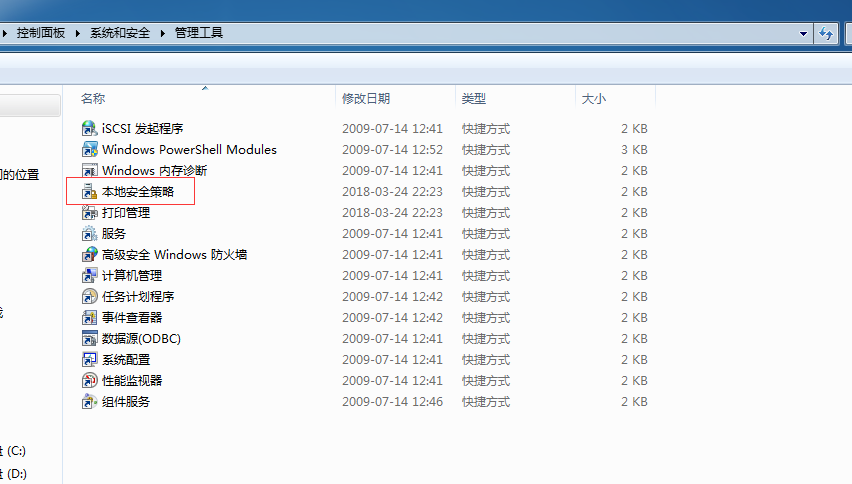Select the 事件查看器 icon
The image size is (852, 484).
point(90,318)
